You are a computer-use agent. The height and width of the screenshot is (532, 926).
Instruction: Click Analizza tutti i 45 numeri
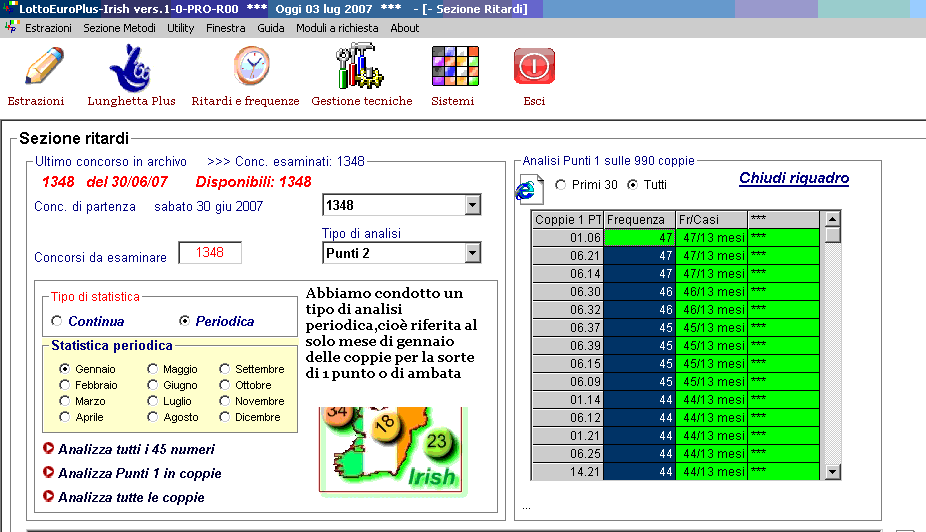click(136, 449)
